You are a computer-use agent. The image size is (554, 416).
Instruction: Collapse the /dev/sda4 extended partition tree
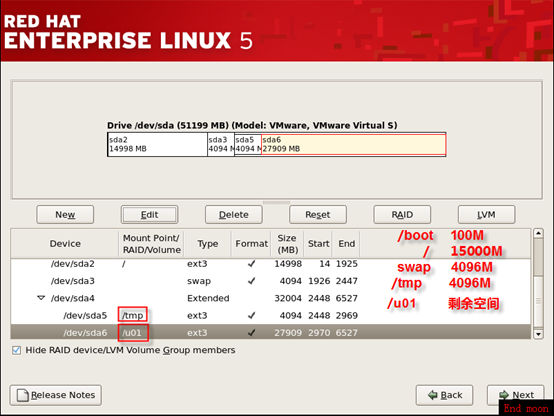tap(41, 298)
